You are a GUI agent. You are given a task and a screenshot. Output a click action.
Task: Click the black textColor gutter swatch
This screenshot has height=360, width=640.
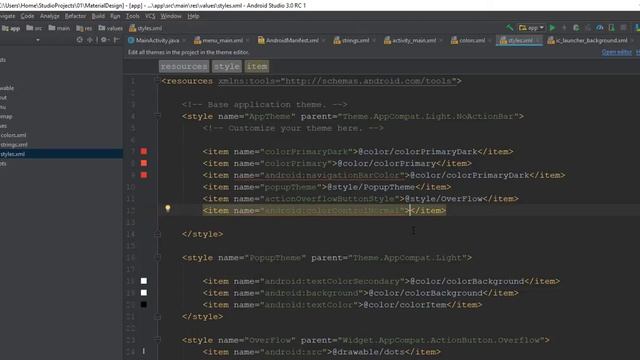pyautogui.click(x=144, y=304)
